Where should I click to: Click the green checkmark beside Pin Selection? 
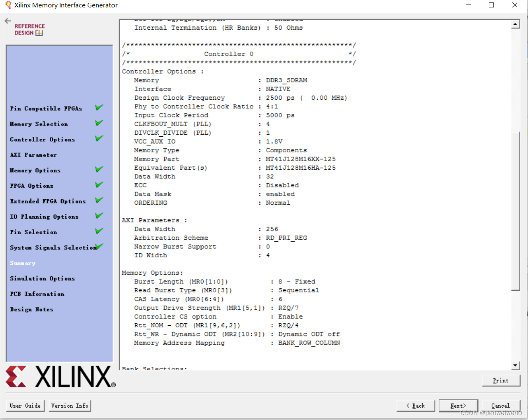[x=99, y=231]
